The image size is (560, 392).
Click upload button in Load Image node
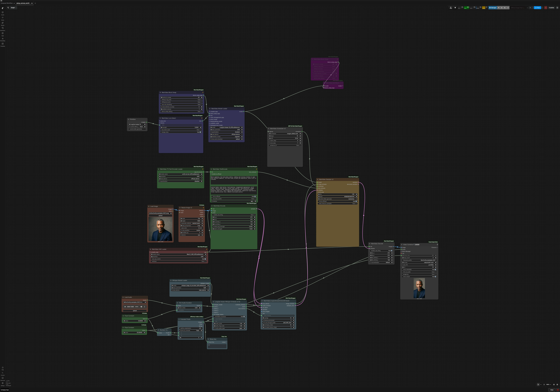(x=161, y=216)
